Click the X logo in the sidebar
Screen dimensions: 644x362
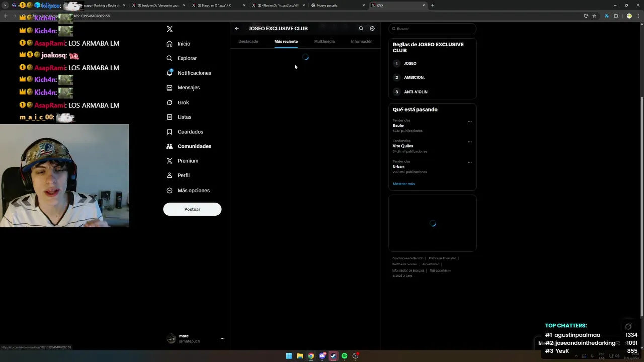click(170, 29)
